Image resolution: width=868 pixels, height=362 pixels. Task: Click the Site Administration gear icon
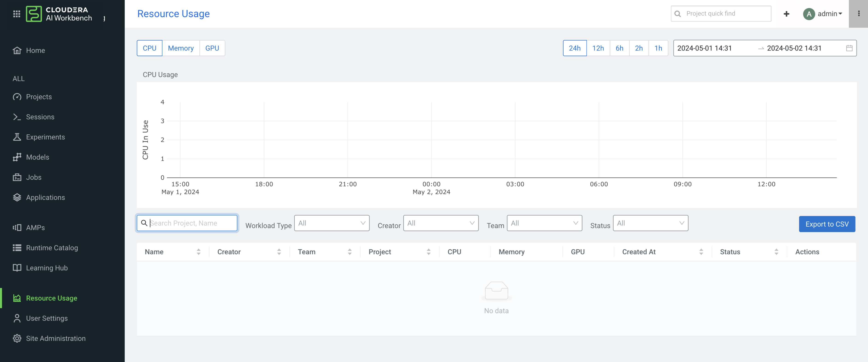tap(17, 338)
